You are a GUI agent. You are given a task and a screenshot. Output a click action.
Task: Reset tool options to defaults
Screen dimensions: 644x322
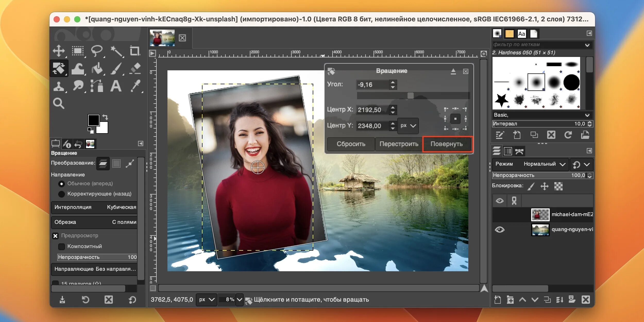click(132, 300)
